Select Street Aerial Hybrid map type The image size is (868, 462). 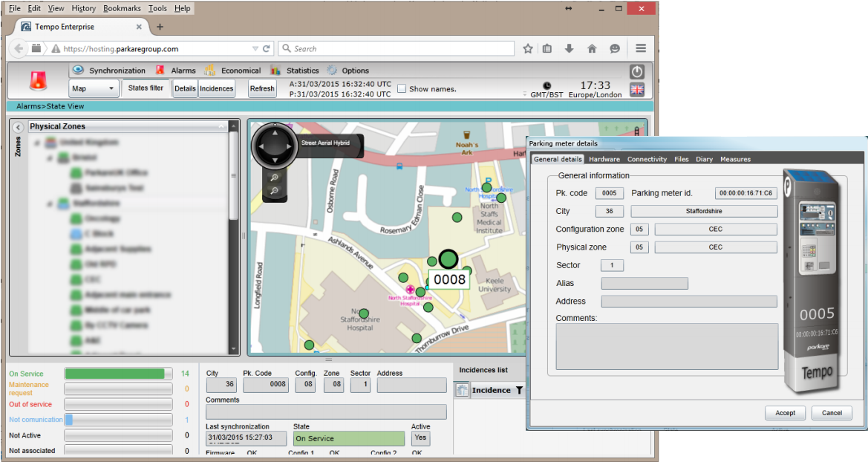tap(325, 143)
